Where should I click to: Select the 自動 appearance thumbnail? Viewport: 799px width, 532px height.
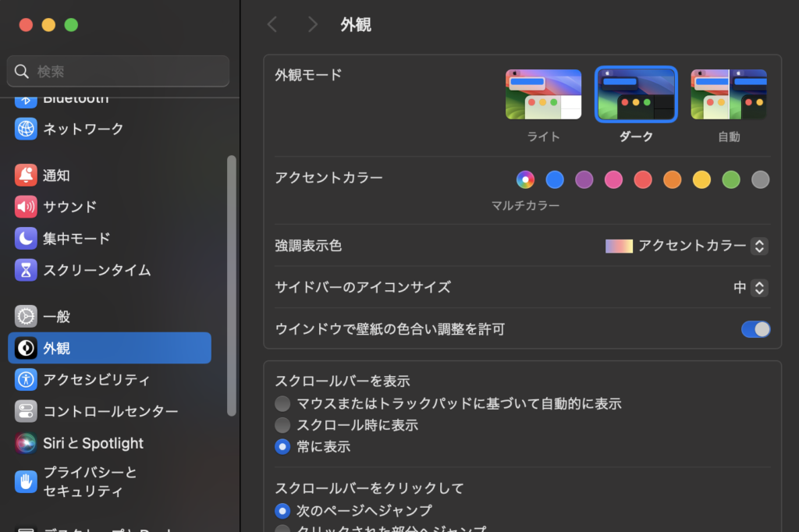[729, 94]
